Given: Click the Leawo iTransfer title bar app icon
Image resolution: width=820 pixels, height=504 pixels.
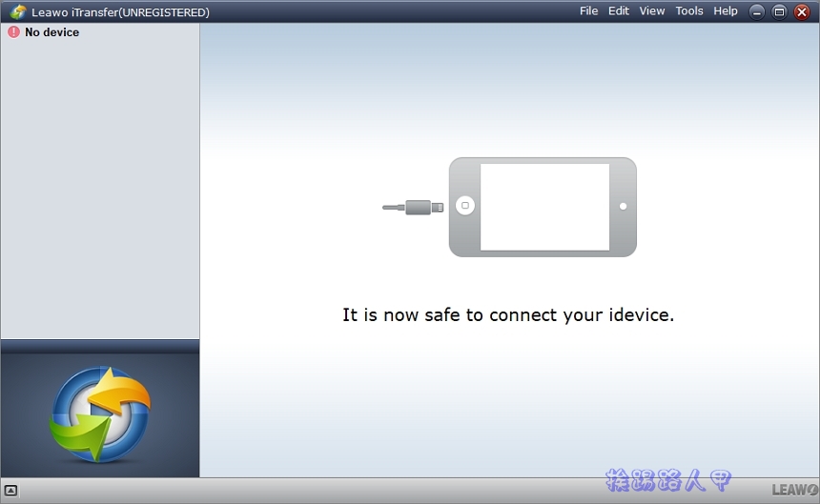Looking at the screenshot, I should point(18,12).
